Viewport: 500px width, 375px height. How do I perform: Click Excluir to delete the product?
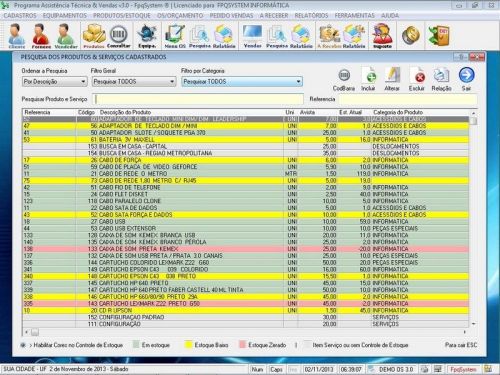tap(417, 79)
